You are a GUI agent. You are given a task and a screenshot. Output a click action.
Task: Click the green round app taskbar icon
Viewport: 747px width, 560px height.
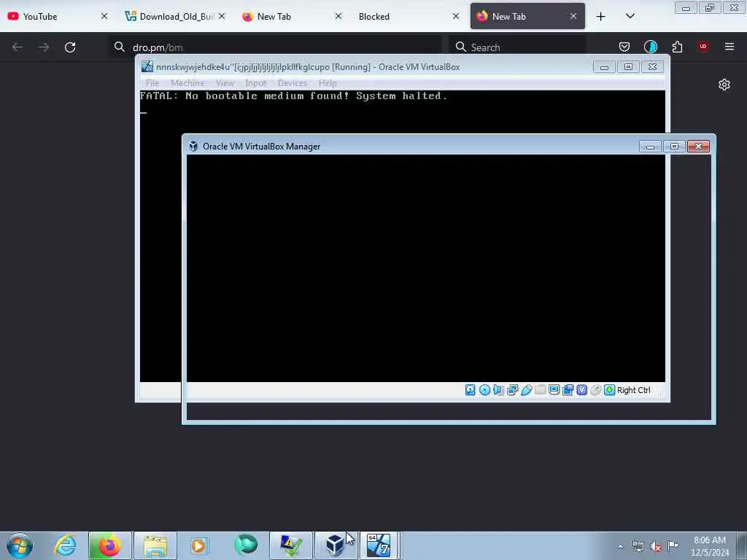245,545
